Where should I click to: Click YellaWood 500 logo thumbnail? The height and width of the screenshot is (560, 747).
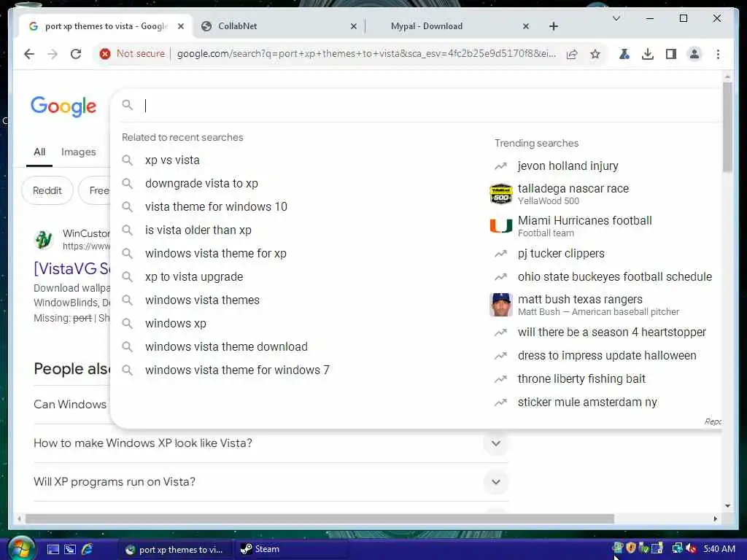500,194
